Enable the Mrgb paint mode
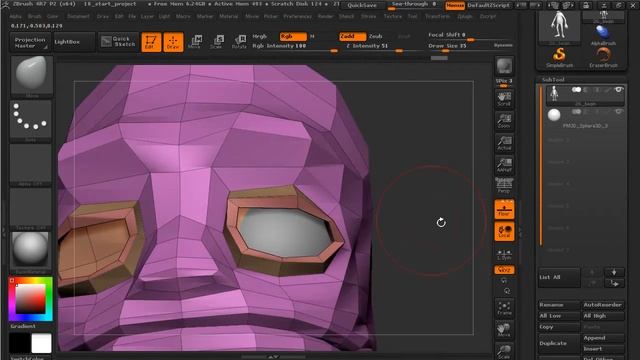The height and width of the screenshot is (360, 640). pos(260,36)
